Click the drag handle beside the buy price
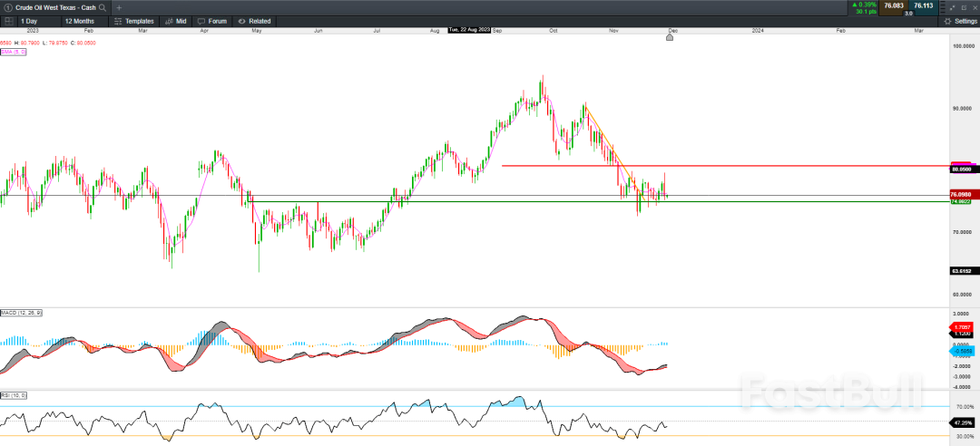Image resolution: width=980 pixels, height=446 pixels. pos(943,6)
